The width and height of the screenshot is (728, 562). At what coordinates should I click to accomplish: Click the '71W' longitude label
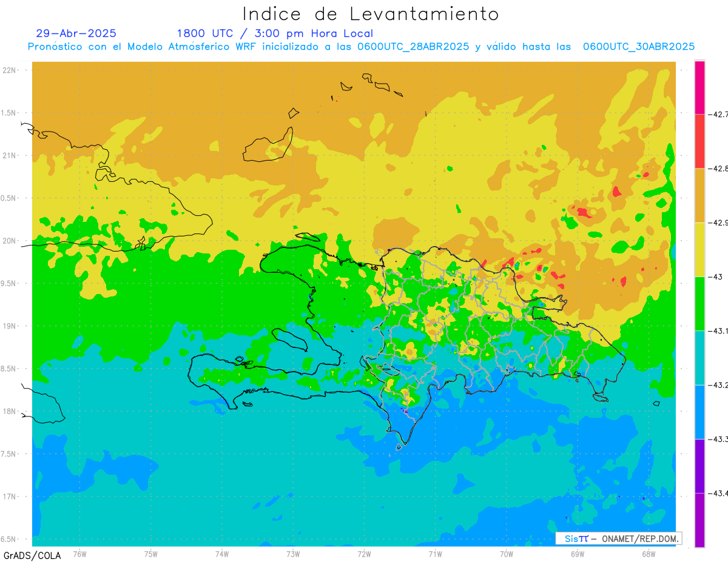435,554
